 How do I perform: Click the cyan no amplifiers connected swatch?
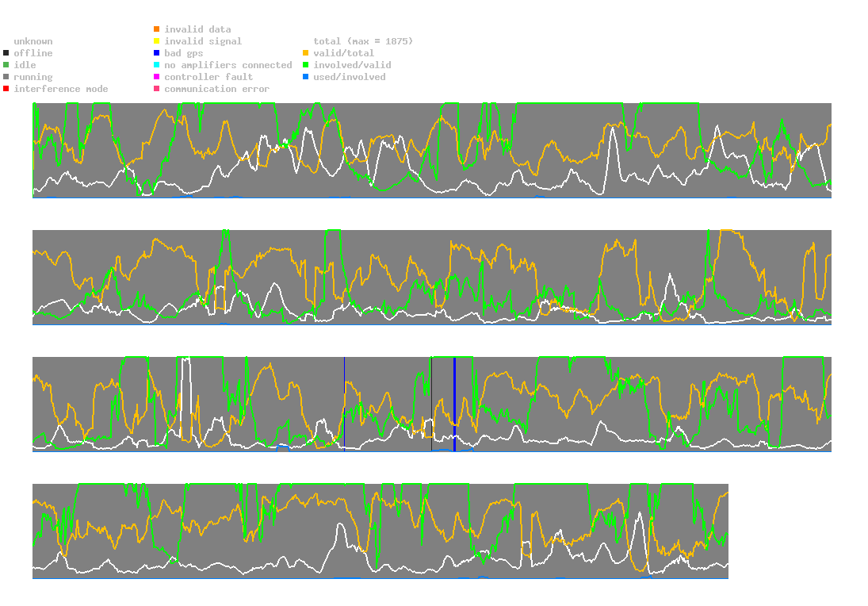(x=157, y=65)
